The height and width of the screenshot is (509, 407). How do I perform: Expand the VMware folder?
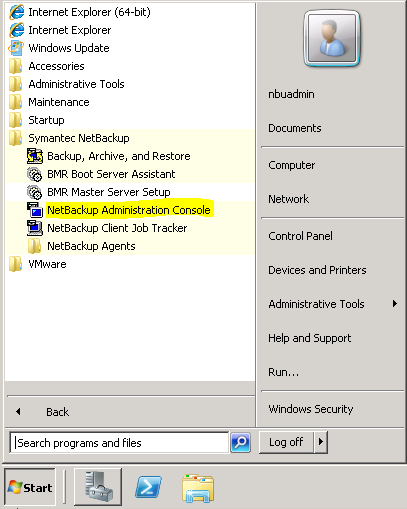coord(47,264)
